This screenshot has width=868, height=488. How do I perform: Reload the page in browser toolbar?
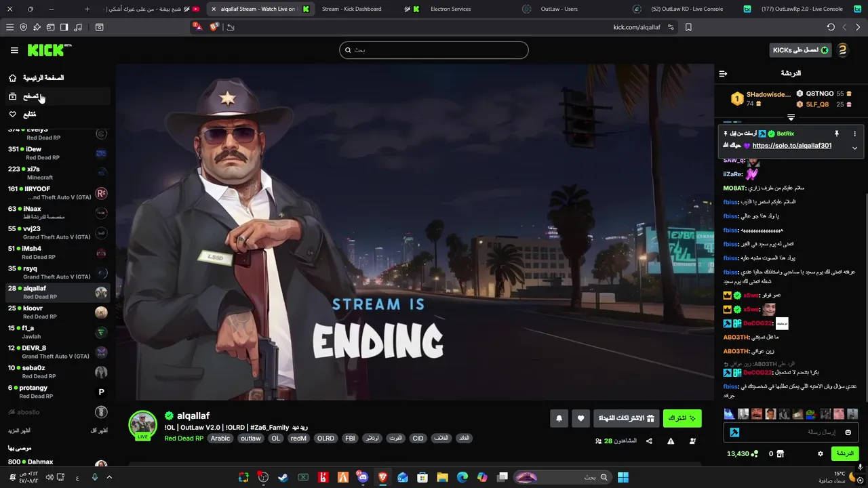click(831, 27)
